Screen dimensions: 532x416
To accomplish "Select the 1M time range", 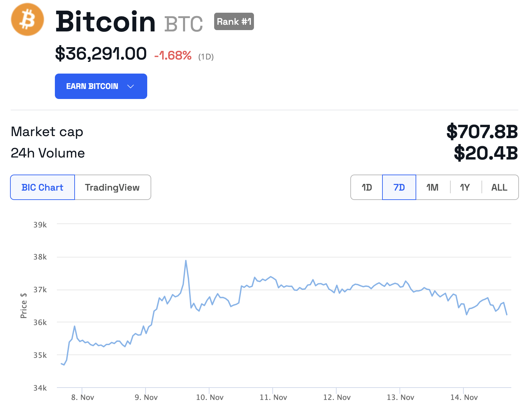I will coord(432,187).
